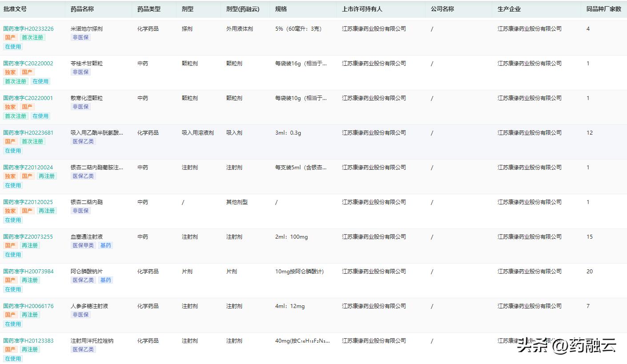Click the 批准文号 column header
This screenshot has width=627, height=364.
[16, 8]
